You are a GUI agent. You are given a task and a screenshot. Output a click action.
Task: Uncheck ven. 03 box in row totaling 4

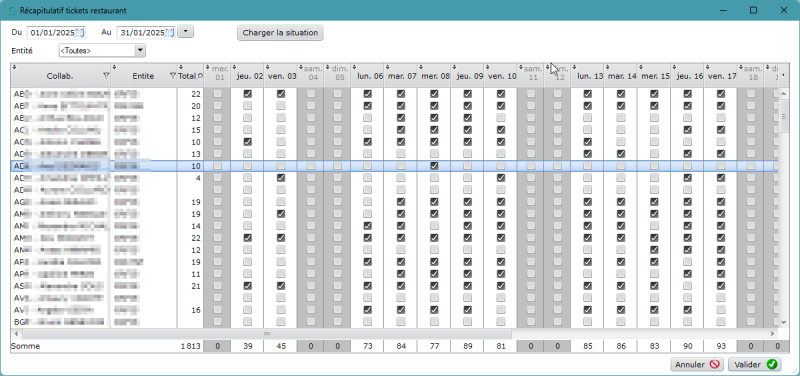(281, 178)
